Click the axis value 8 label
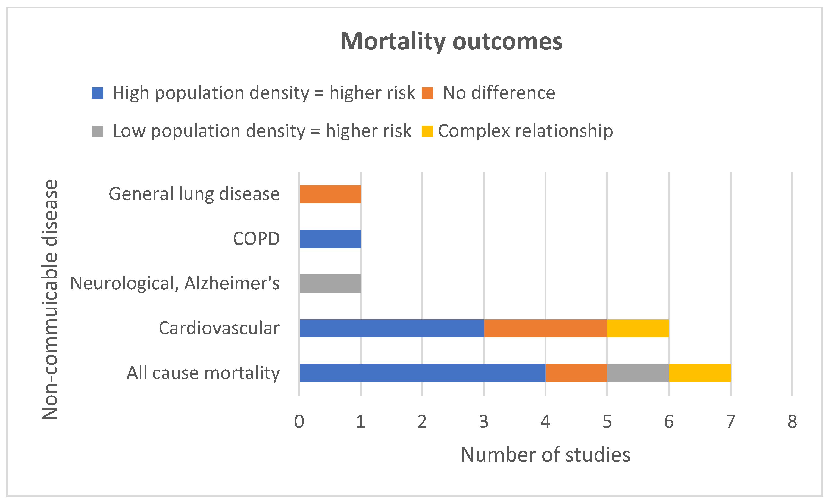This screenshot has height=504, width=828. [x=792, y=422]
